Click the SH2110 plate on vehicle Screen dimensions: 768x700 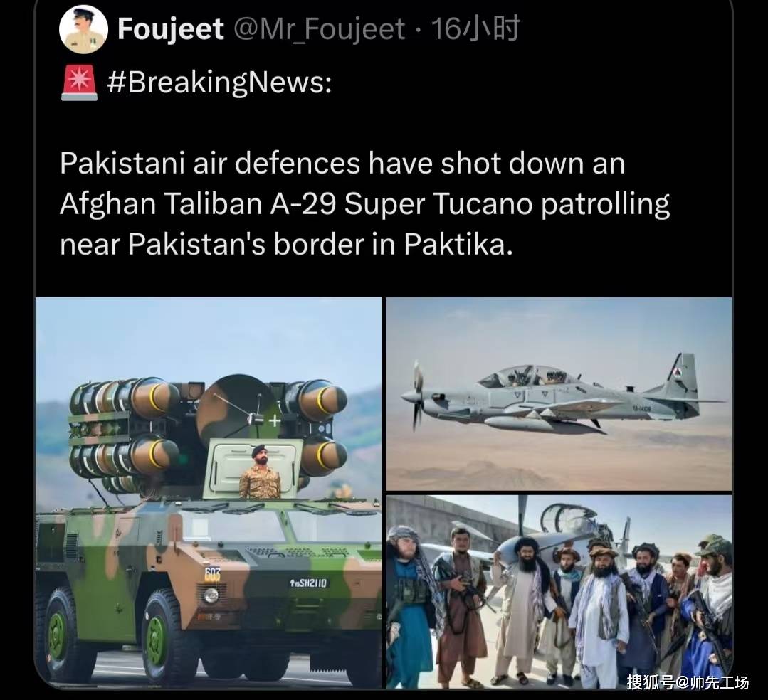pos(309,583)
